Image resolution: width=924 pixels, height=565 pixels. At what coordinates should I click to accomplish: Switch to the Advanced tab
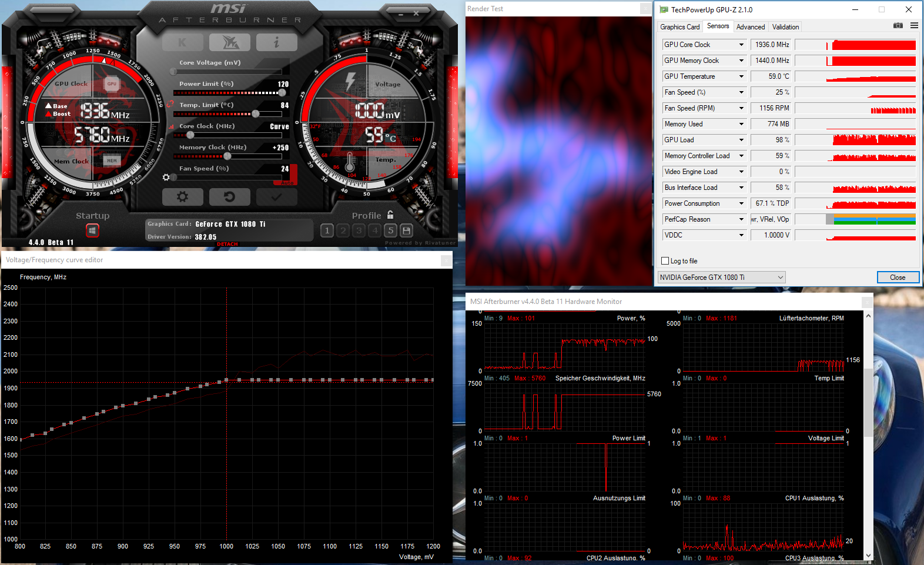(751, 27)
